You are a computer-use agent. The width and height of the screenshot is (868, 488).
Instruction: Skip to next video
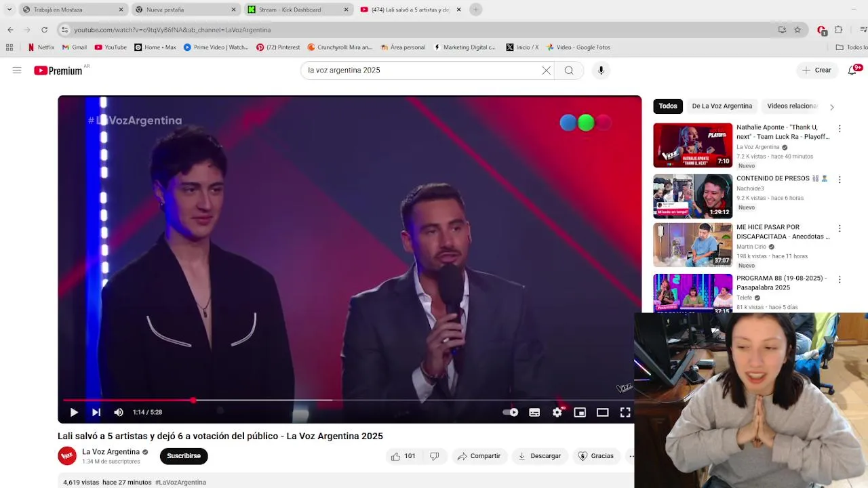[96, 412]
